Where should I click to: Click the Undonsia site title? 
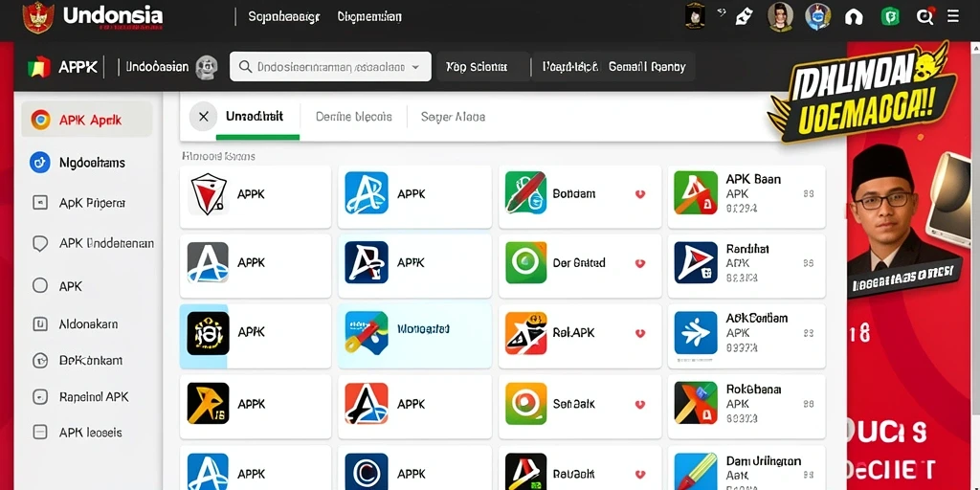click(x=113, y=15)
